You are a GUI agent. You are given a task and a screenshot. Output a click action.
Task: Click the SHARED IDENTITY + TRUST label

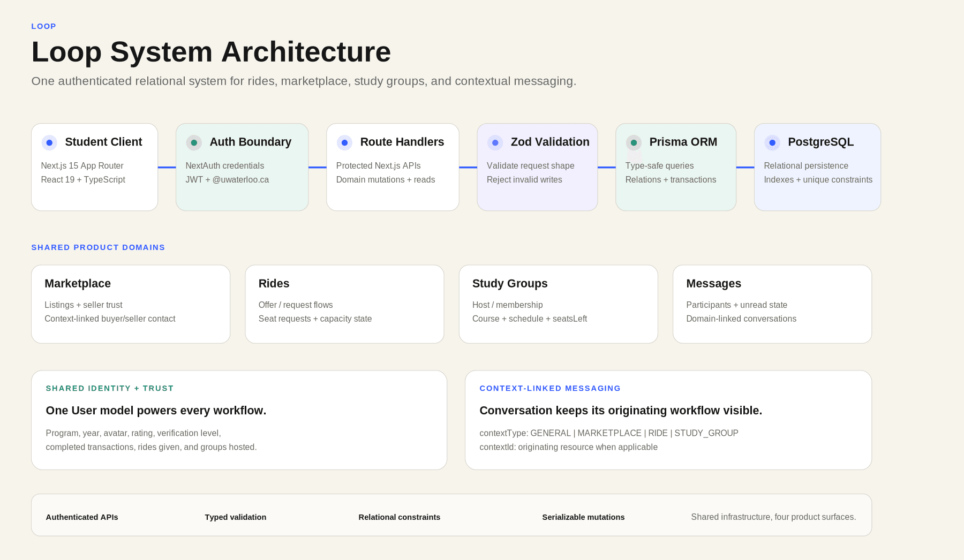[x=110, y=388]
